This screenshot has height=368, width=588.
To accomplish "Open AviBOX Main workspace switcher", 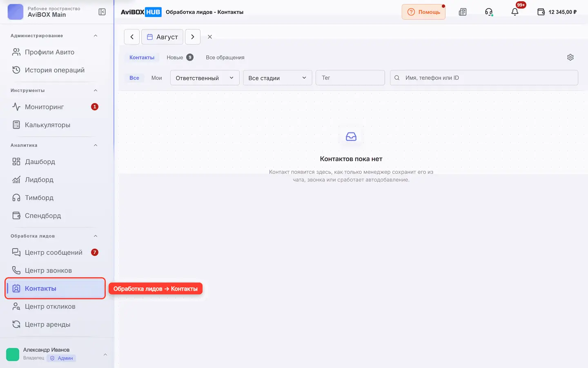I will tap(47, 12).
